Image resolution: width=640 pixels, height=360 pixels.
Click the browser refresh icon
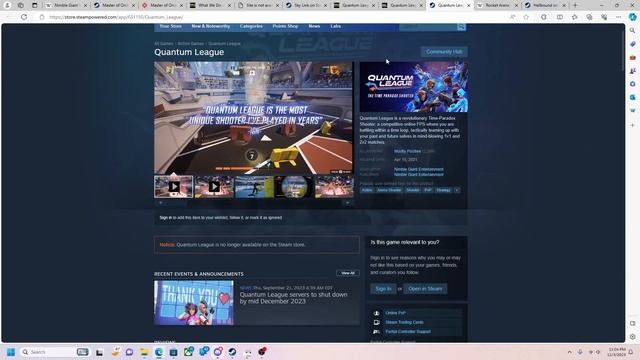tap(24, 17)
